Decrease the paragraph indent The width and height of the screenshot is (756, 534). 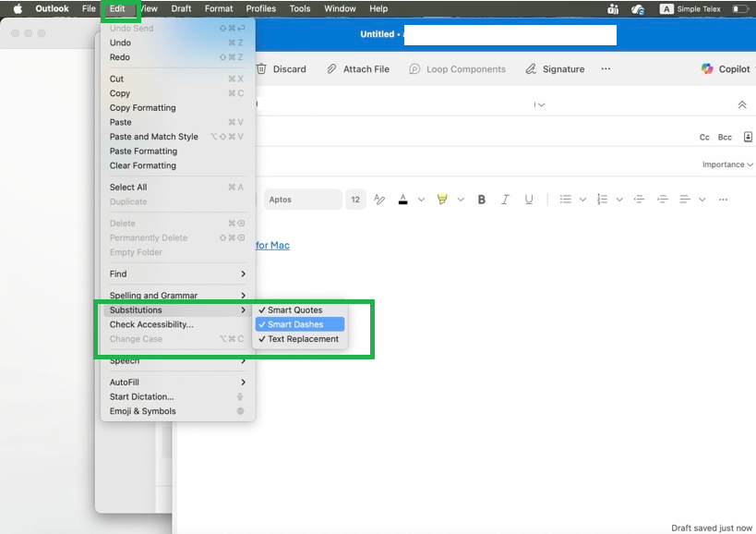[640, 200]
